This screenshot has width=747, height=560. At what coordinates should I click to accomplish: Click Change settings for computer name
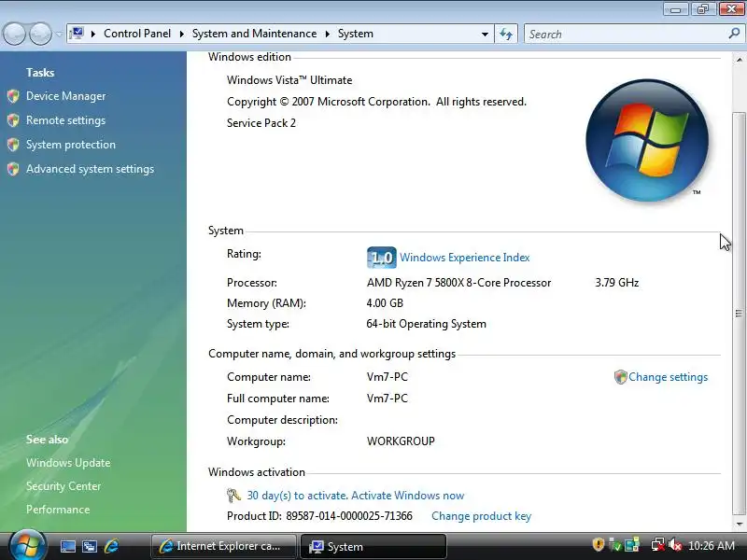pos(668,377)
